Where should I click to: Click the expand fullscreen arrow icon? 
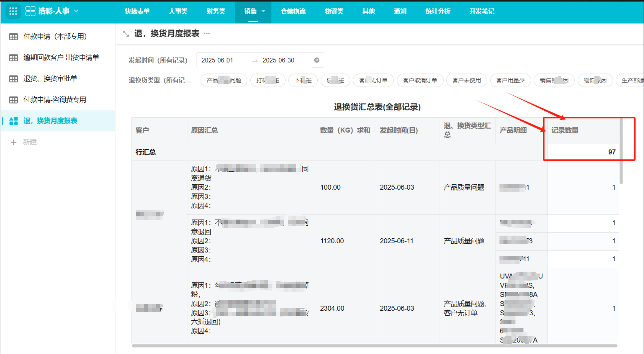coord(126,34)
